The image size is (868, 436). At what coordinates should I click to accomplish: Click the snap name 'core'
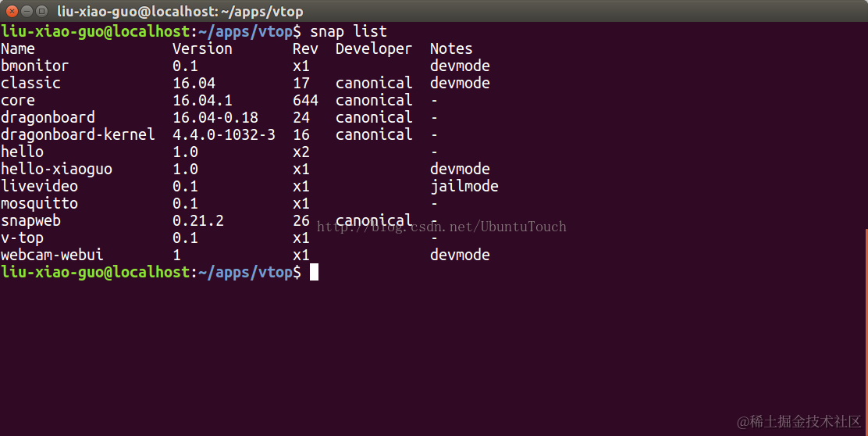18,100
